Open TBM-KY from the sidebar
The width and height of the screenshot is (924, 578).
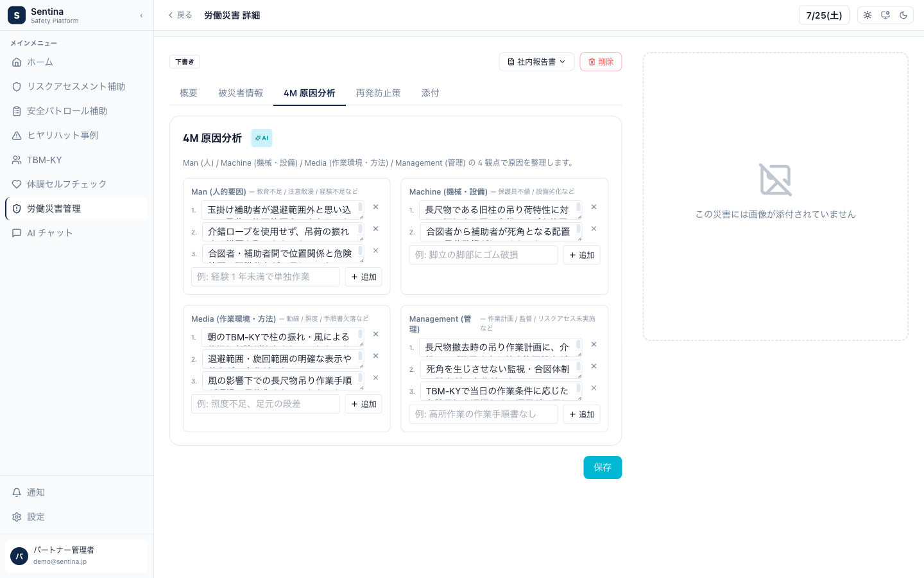click(x=76, y=160)
